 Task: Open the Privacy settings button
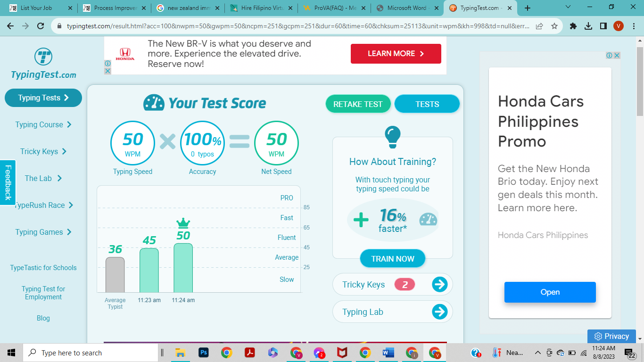tap(612, 336)
